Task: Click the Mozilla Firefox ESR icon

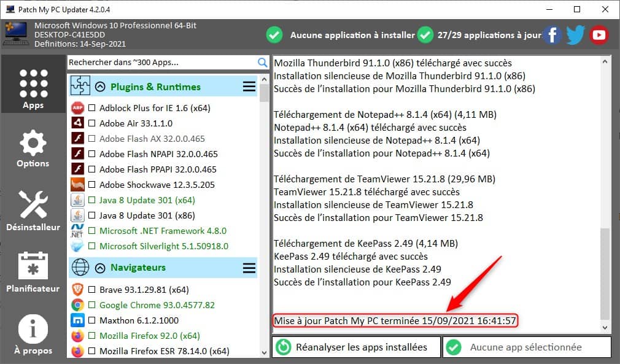Action: [x=77, y=351]
